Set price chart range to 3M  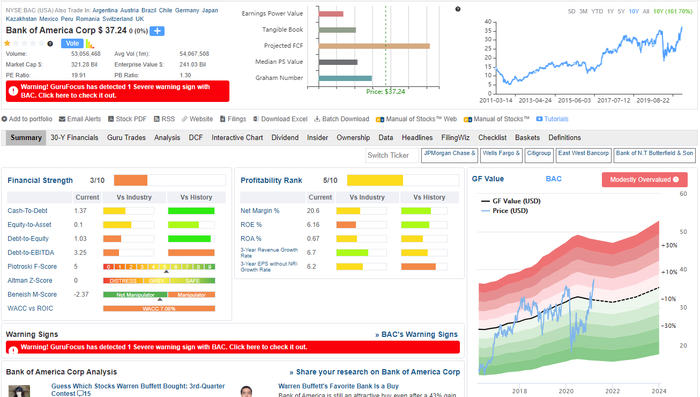[583, 12]
